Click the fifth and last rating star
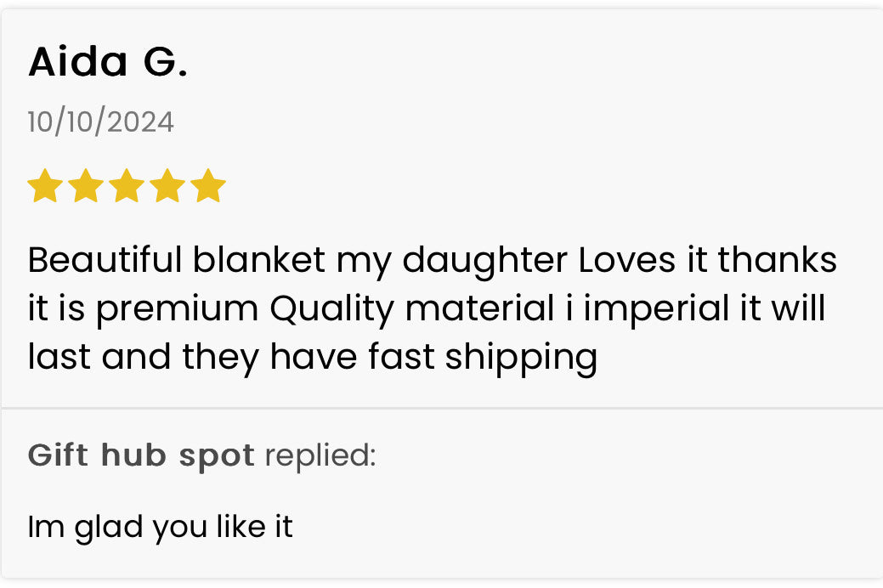Viewport: 883px width, 588px height. tap(207, 186)
